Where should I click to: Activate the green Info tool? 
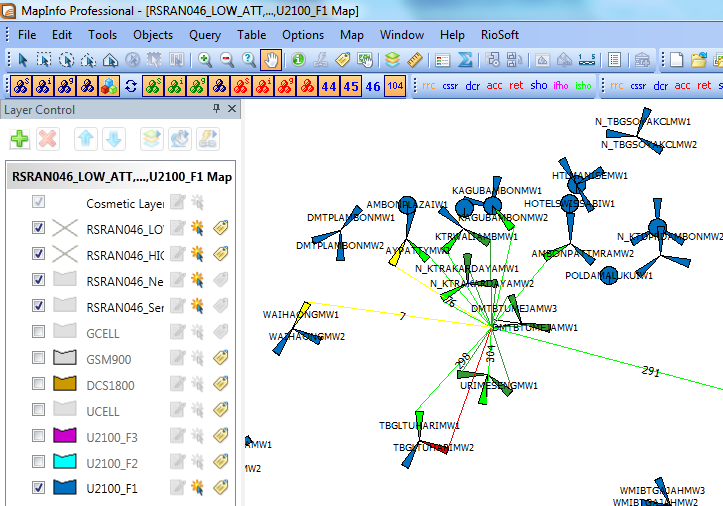click(x=298, y=60)
